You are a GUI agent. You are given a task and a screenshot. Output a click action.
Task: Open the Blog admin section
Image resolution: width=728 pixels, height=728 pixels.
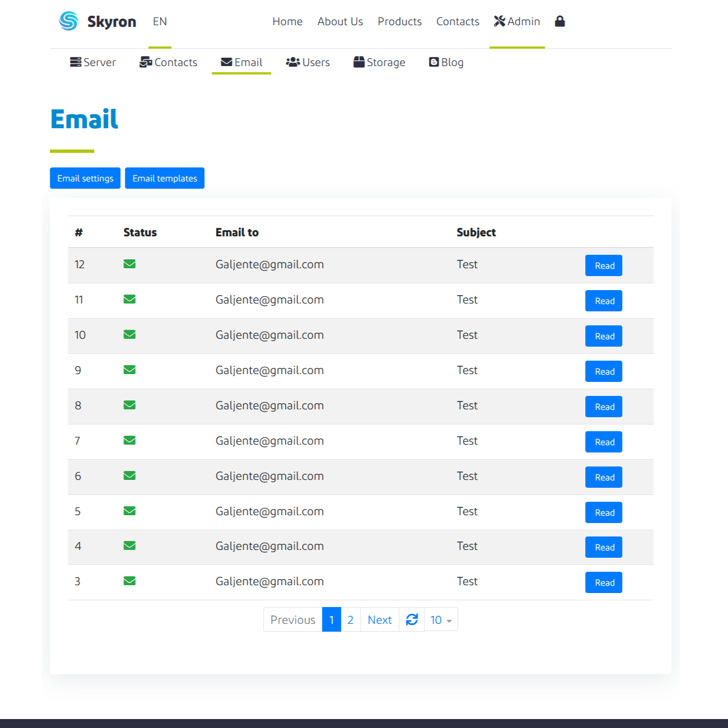tap(446, 62)
